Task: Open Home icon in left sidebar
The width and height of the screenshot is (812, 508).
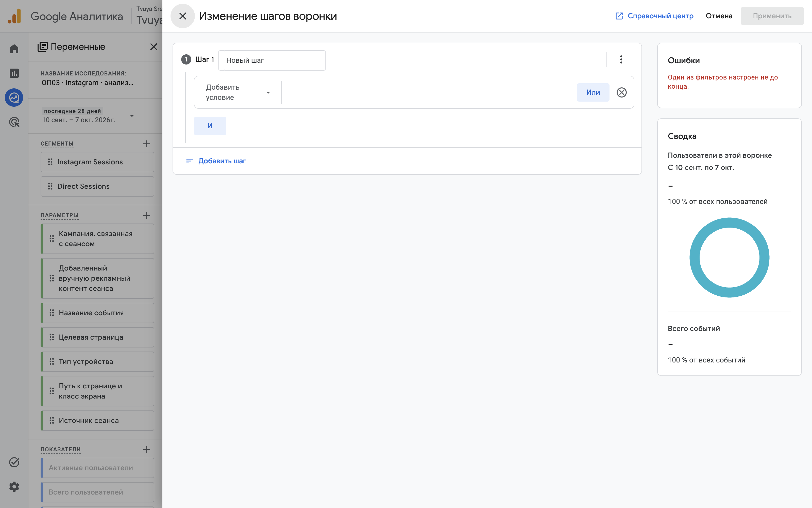Action: (x=14, y=49)
